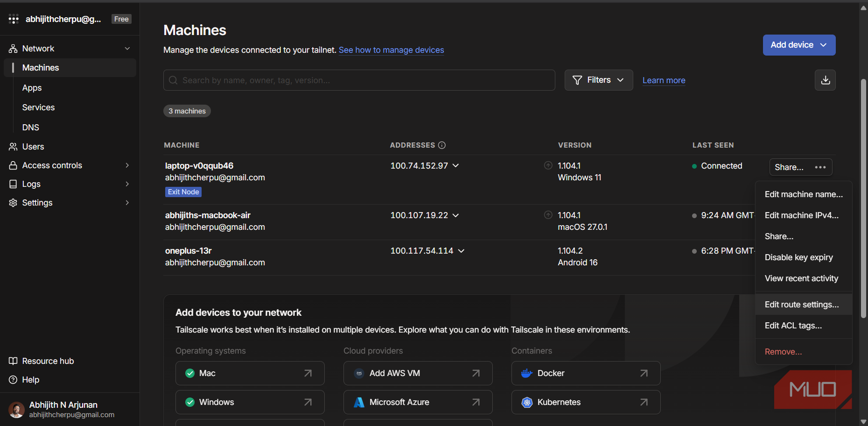868x426 pixels.
Task: Click the Docker whale icon
Action: coord(527,373)
